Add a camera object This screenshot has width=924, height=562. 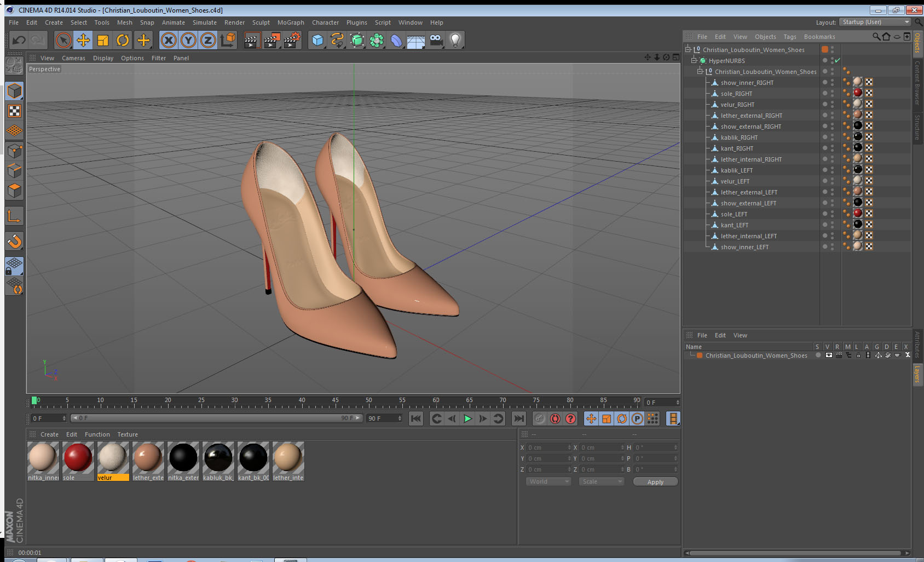(436, 40)
